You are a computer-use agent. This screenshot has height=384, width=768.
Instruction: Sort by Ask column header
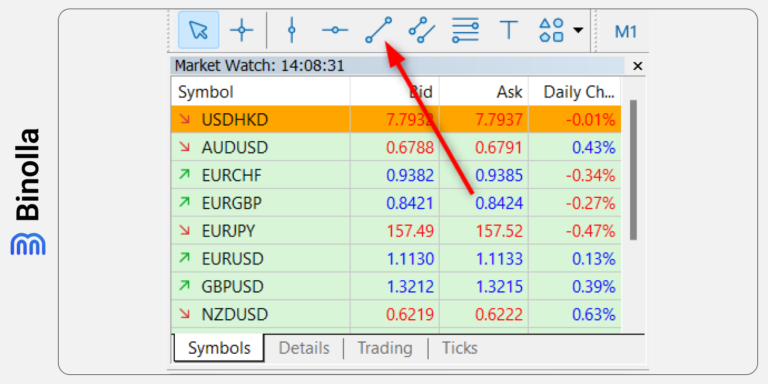point(483,92)
